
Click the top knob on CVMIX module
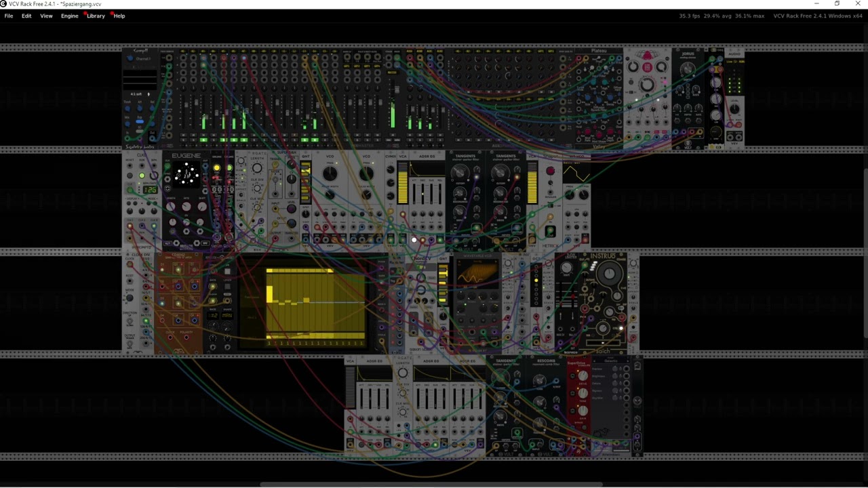(390, 170)
